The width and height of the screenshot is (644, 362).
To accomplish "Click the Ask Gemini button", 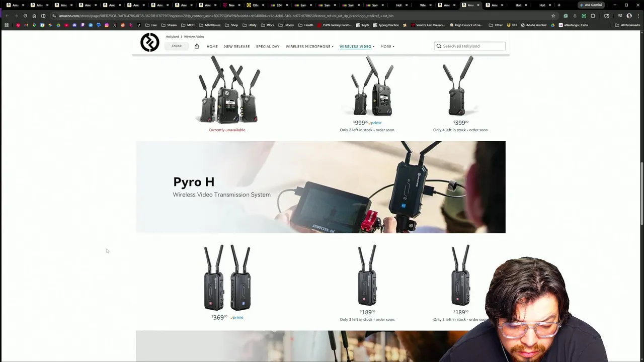I will click(x=591, y=5).
